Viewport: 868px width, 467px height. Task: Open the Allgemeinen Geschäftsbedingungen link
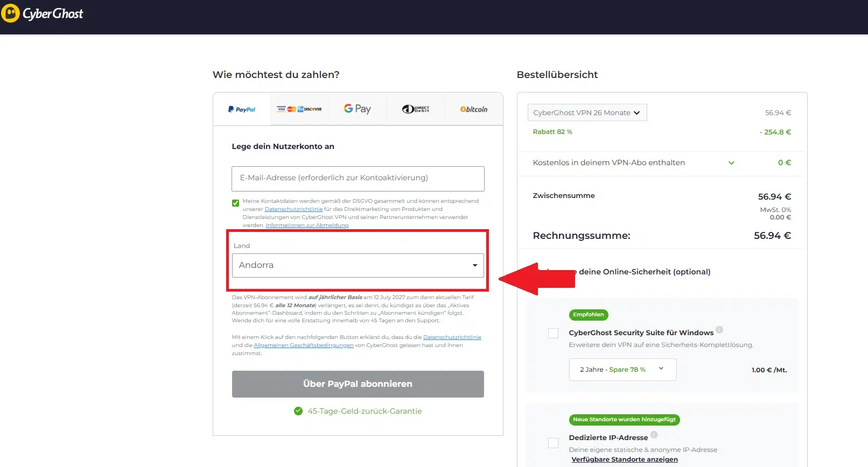pyautogui.click(x=304, y=345)
